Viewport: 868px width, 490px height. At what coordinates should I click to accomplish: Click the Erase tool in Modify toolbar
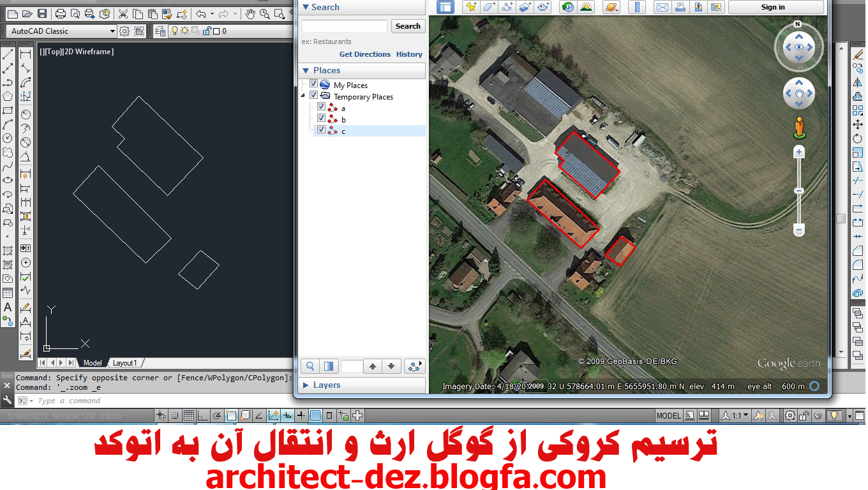point(858,56)
